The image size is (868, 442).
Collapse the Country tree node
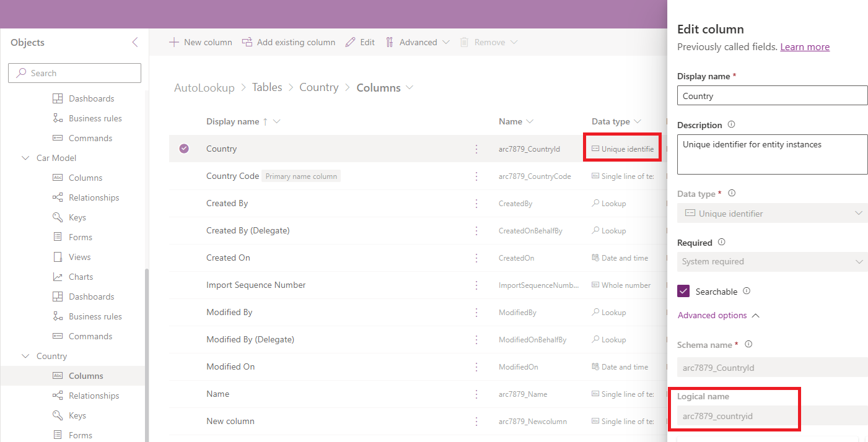click(x=25, y=356)
